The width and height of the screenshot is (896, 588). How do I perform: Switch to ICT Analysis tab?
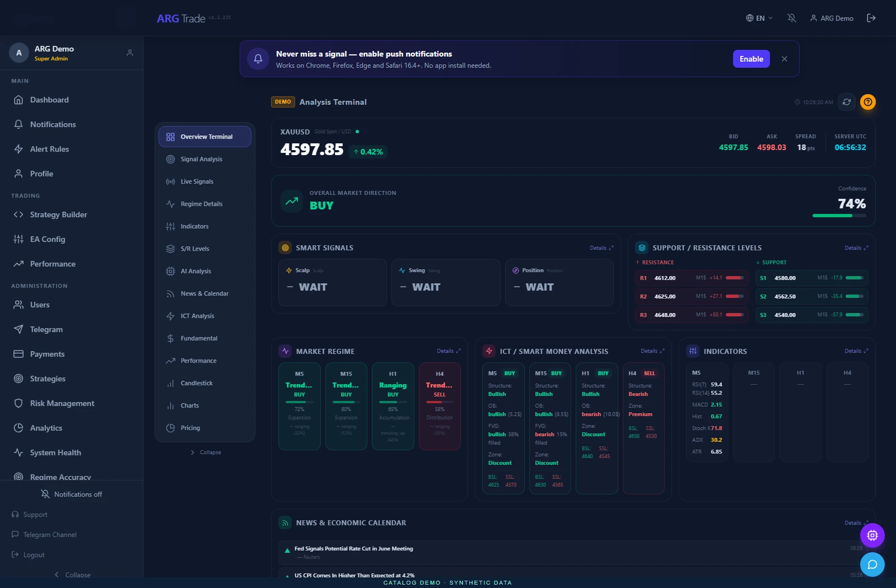tap(205, 316)
